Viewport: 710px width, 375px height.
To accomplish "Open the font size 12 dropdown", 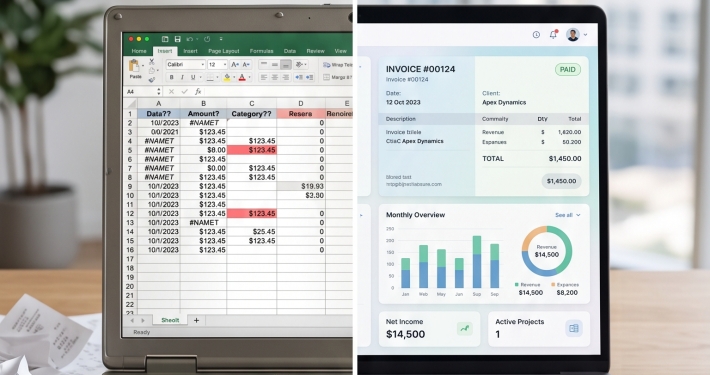I will point(217,65).
